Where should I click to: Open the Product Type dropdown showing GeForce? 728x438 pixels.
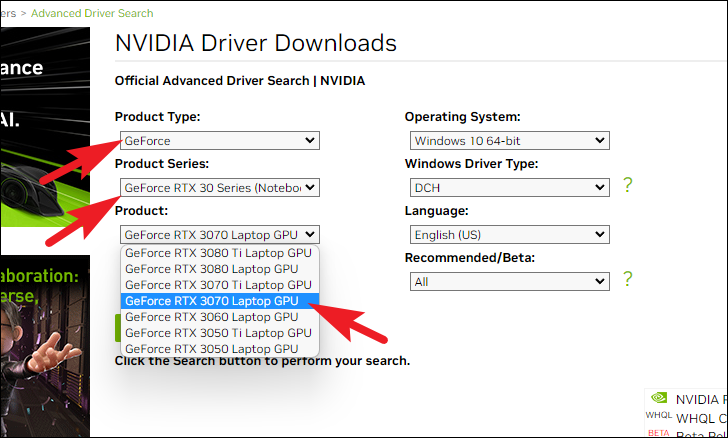220,140
